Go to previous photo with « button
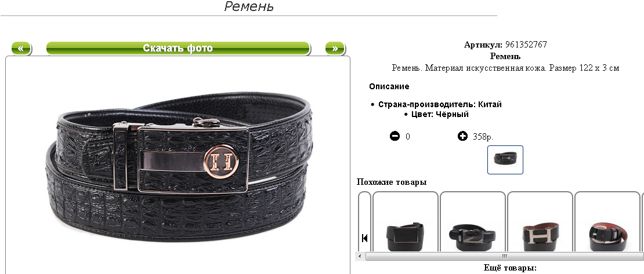Viewport: 644px width, 274px height. pyautogui.click(x=21, y=49)
